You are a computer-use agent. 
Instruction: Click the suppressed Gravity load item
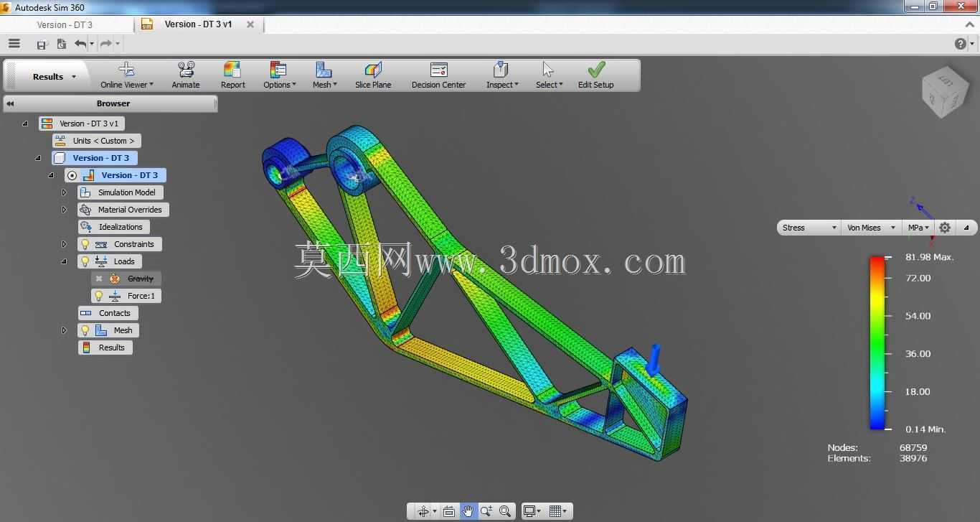tap(126, 279)
